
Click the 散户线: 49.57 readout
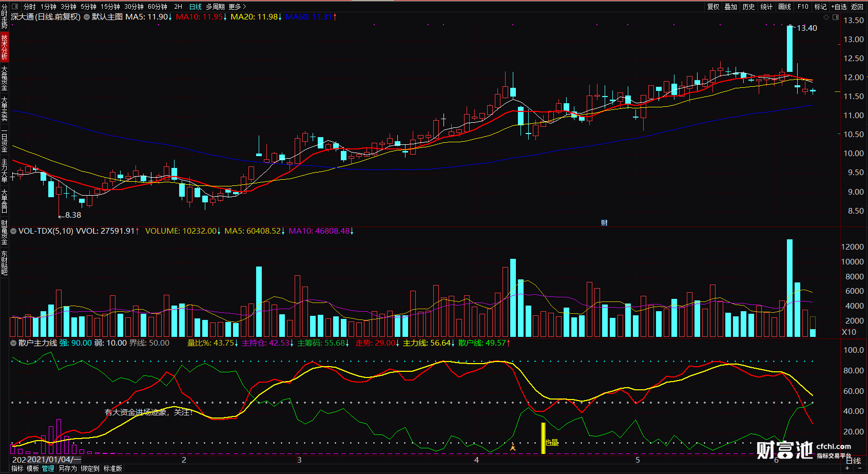click(x=484, y=343)
